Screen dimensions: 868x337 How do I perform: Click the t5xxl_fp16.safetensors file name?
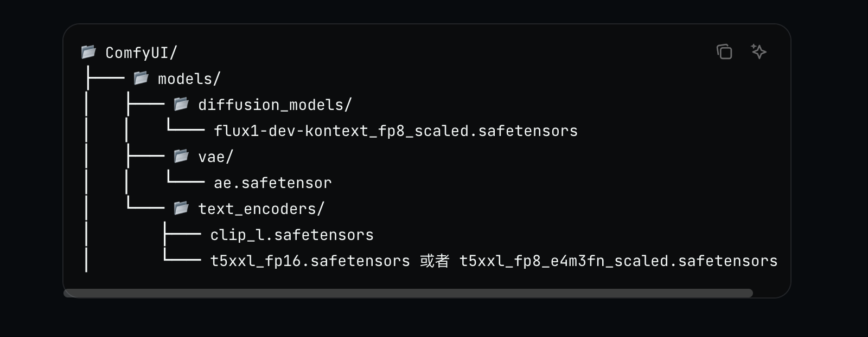tap(310, 261)
